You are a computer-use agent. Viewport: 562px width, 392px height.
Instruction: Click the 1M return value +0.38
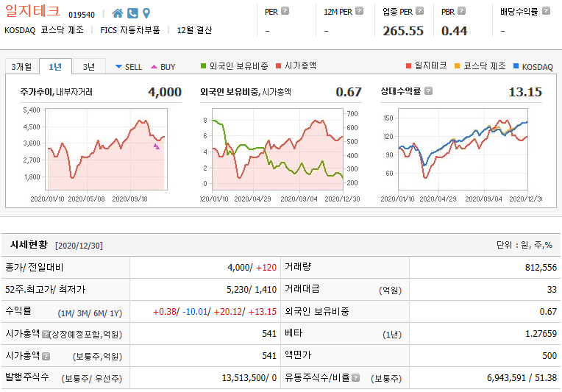pyautogui.click(x=165, y=312)
